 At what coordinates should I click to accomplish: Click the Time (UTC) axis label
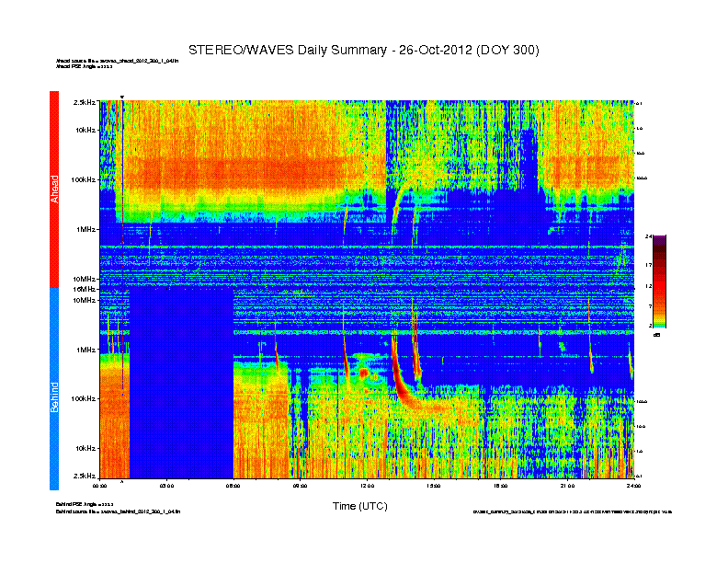359,506
